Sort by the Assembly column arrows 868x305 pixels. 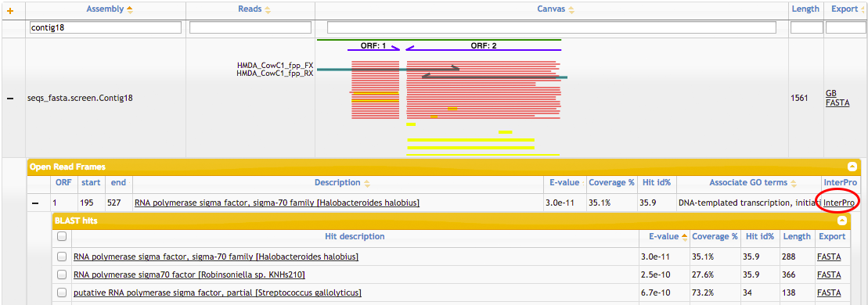tap(130, 9)
